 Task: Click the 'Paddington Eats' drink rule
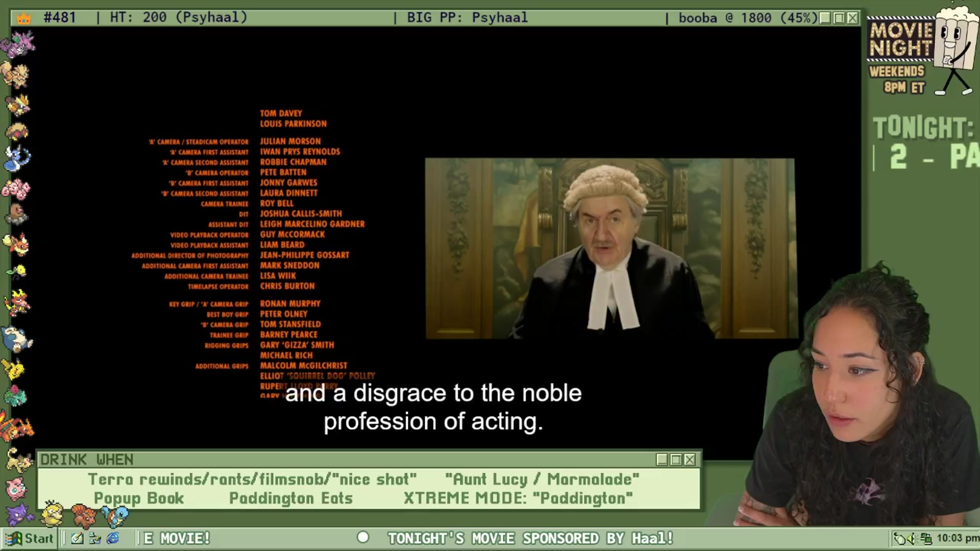pos(291,498)
